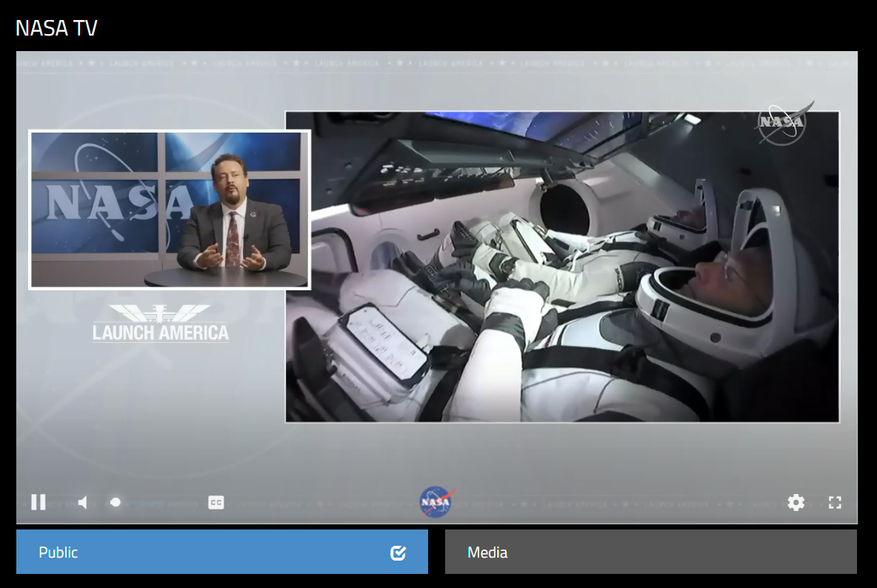Select the Public channel tab
This screenshot has width=877, height=588.
click(222, 552)
